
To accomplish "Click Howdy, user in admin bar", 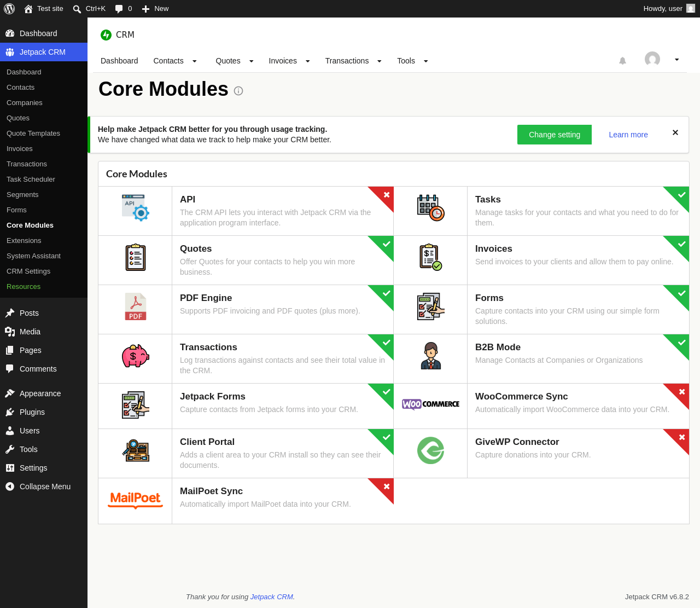I will point(663,9).
